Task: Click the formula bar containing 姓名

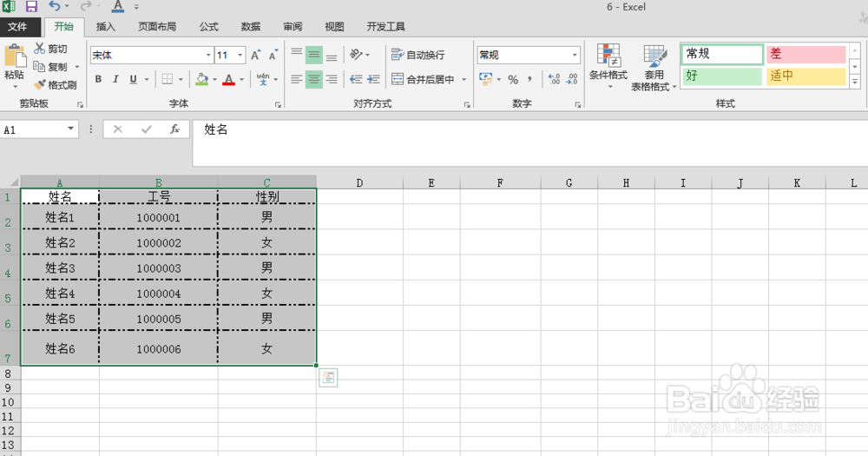Action: [x=529, y=142]
